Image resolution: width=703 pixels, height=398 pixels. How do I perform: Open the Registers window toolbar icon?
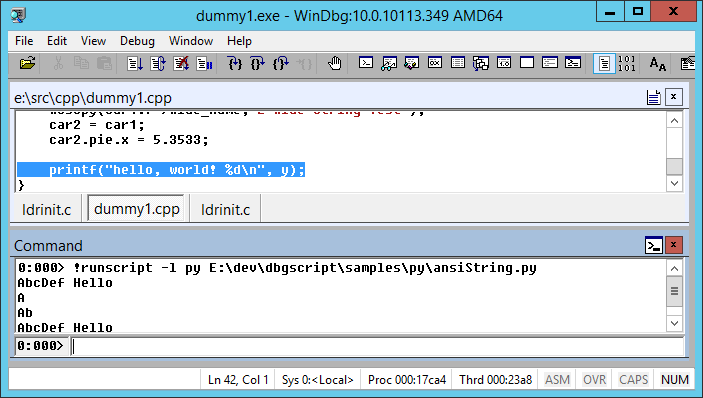tap(435, 63)
